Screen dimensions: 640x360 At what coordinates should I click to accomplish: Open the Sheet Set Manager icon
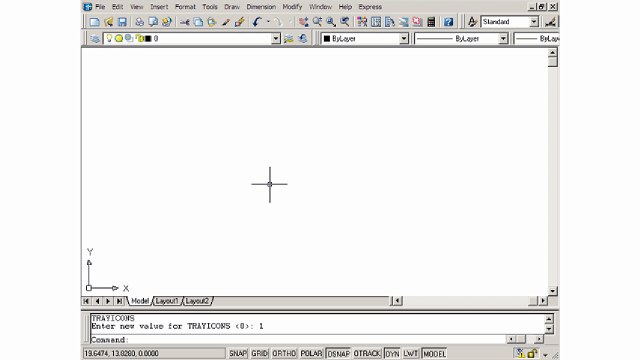coord(403,22)
